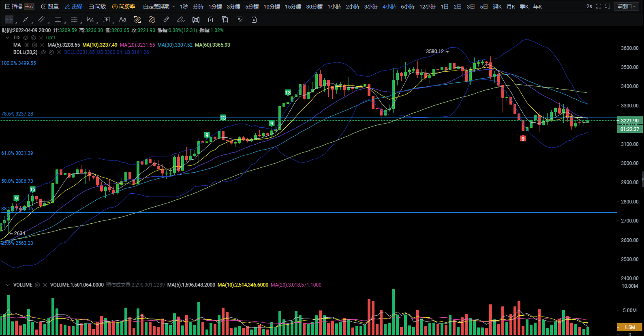
Task: Toggle the 畫線 drawing toolbar
Action: [74, 6]
